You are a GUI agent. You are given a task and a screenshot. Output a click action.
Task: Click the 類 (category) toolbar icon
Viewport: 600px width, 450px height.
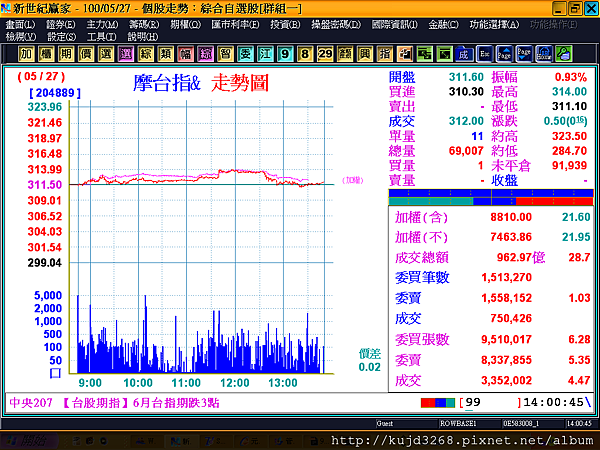pos(165,54)
